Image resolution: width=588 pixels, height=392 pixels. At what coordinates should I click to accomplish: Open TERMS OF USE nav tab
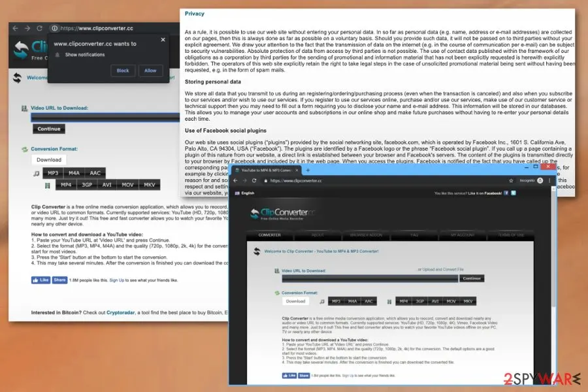pos(510,235)
